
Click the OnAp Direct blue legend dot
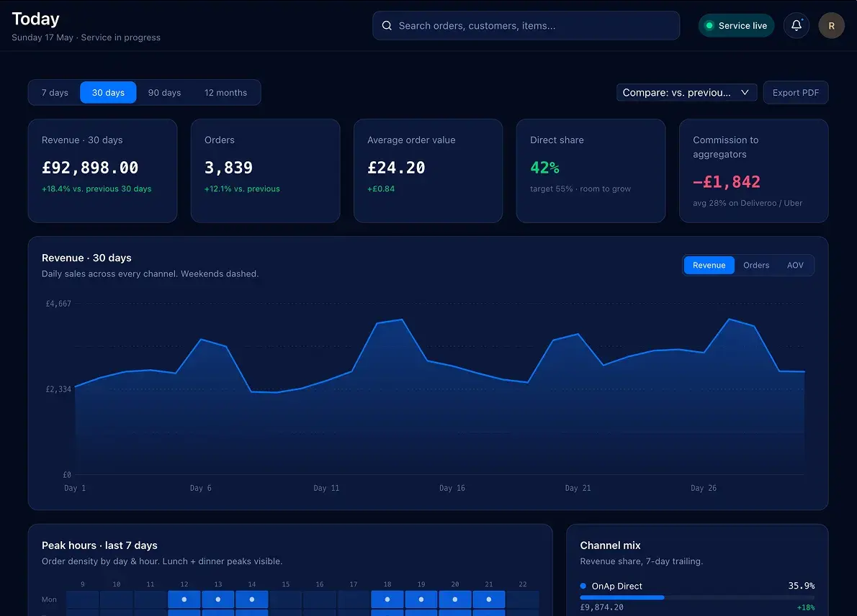[x=583, y=586]
